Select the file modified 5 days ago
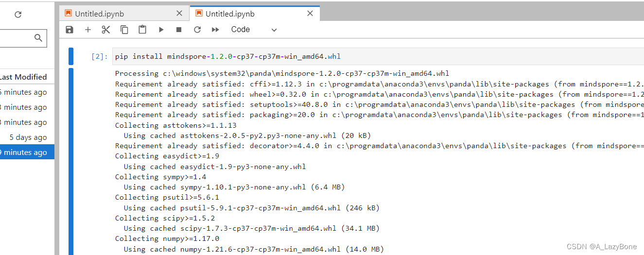This screenshot has width=644, height=255. click(x=27, y=137)
